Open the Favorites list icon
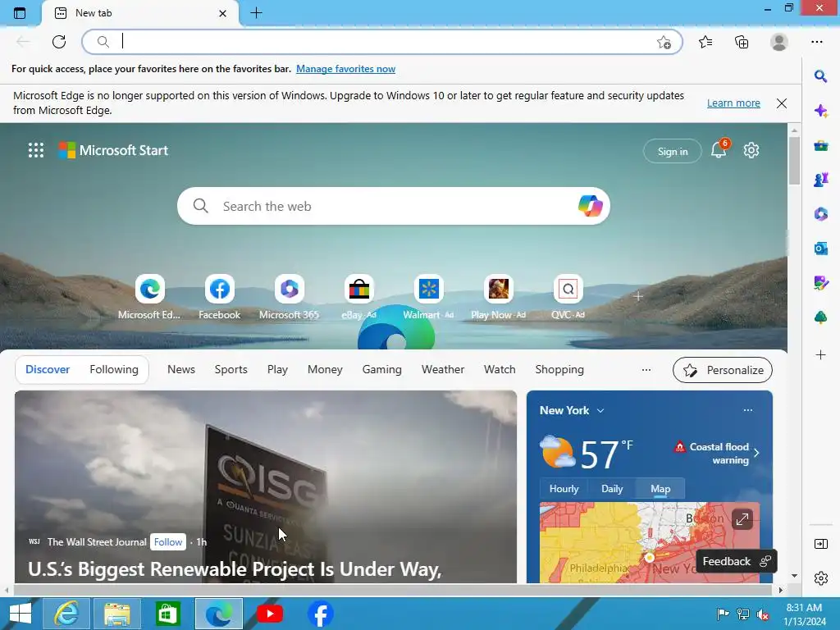The height and width of the screenshot is (630, 840). click(705, 42)
